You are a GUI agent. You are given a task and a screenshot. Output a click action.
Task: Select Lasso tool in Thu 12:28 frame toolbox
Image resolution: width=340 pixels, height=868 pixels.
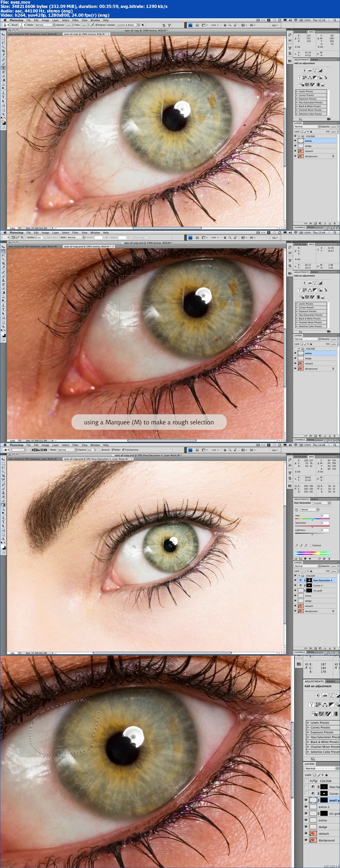point(3,43)
